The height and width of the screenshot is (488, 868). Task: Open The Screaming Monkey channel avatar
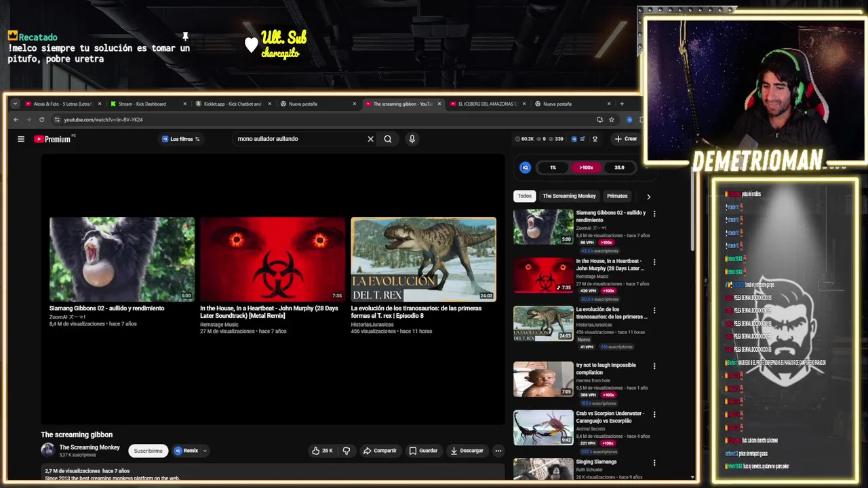click(x=47, y=450)
